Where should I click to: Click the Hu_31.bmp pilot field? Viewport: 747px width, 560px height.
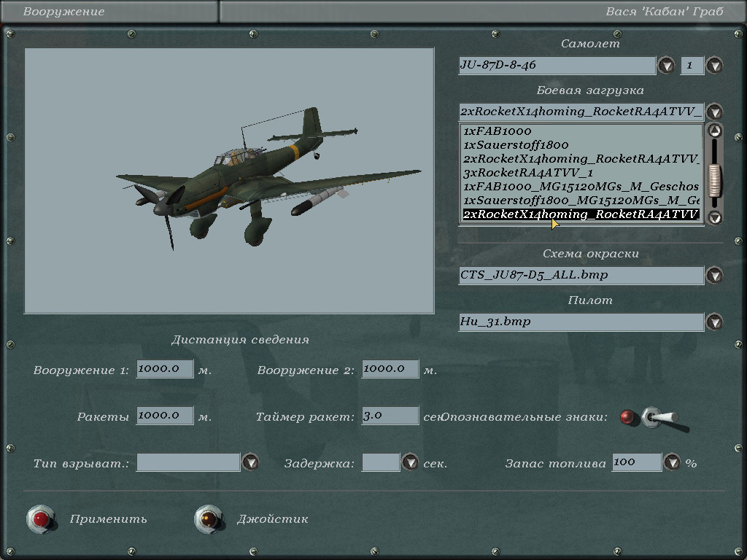(x=581, y=322)
